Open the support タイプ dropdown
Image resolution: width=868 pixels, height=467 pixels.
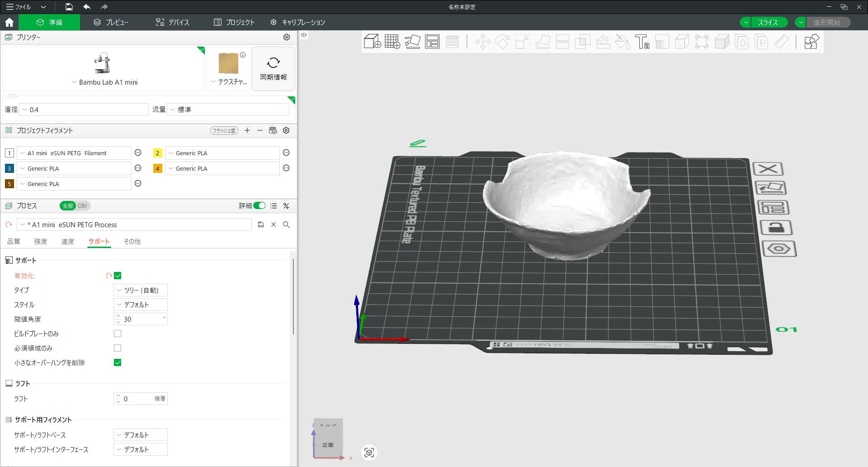point(141,290)
